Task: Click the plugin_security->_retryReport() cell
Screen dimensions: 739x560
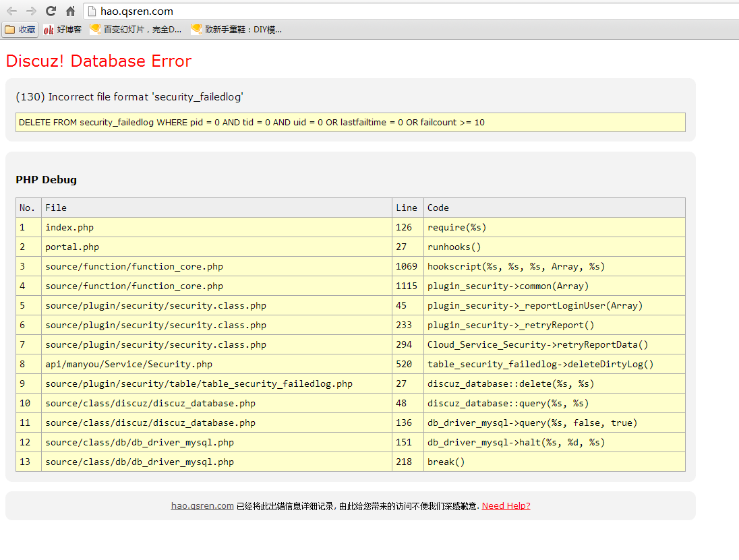Action: 554,325
